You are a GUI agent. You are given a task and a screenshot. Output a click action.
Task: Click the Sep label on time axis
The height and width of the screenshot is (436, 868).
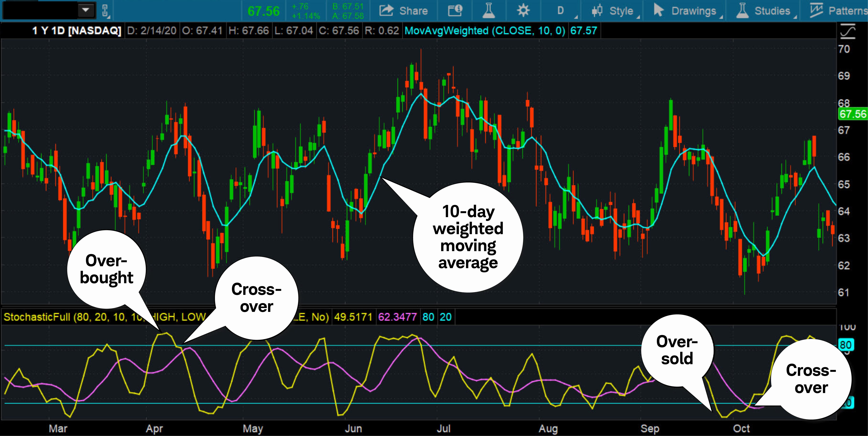[x=650, y=429]
